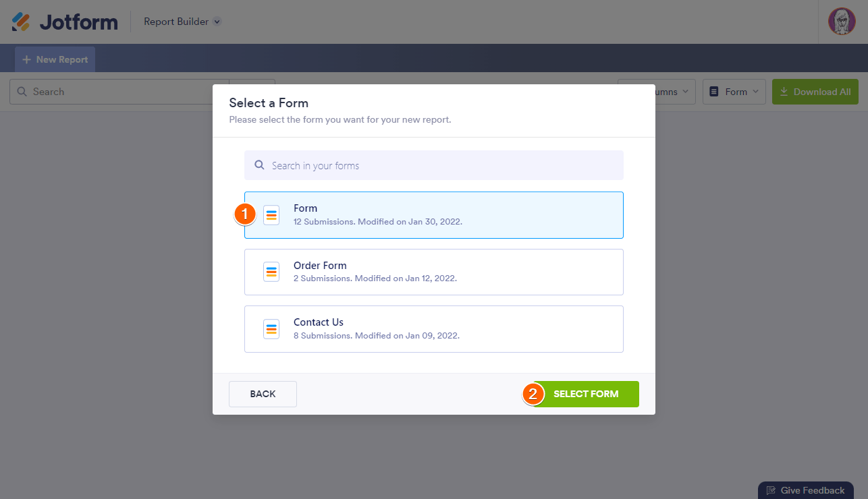
Task: Click the Jotform logo icon
Action: (21, 22)
